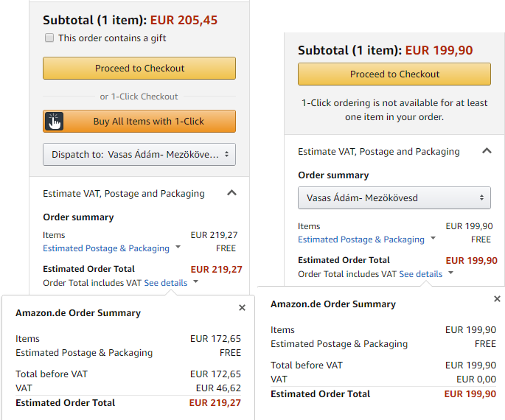Image resolution: width=505 pixels, height=420 pixels.
Task: Click right Proceed to Checkout button
Action: (394, 74)
